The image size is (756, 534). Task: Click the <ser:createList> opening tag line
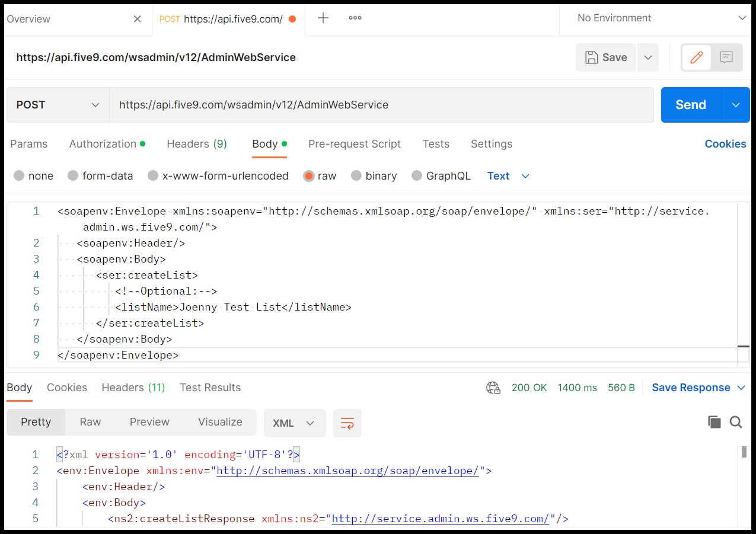(146, 275)
